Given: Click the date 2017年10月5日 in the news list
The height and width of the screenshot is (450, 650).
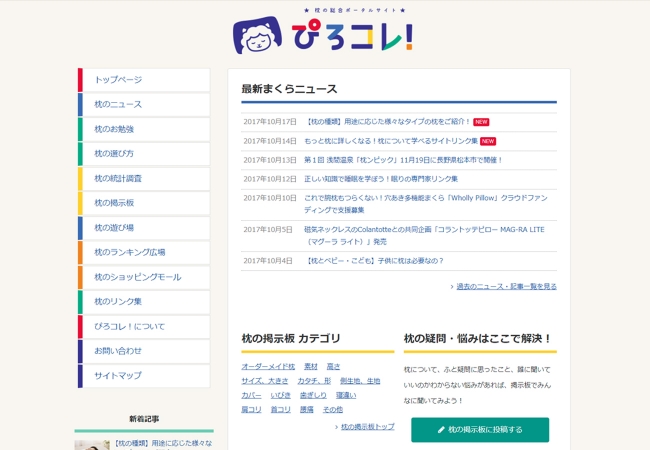Looking at the screenshot, I should [268, 230].
